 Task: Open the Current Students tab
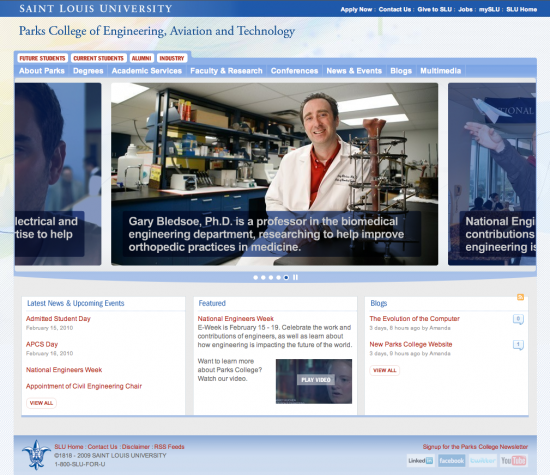pos(99,58)
